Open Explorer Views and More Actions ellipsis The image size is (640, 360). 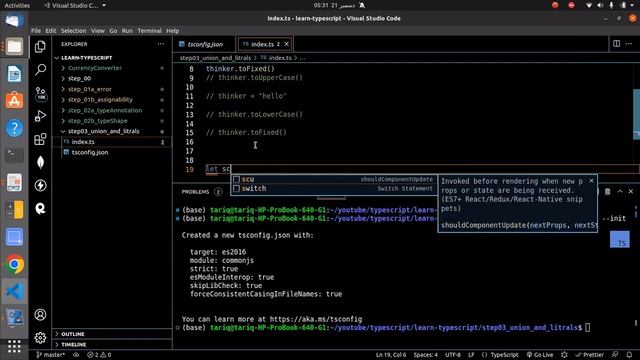(161, 44)
